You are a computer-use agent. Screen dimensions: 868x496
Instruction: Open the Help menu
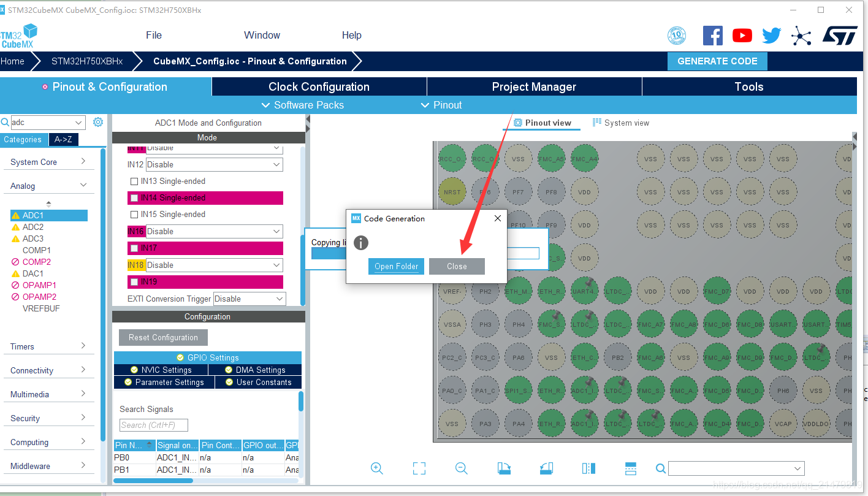tap(352, 35)
